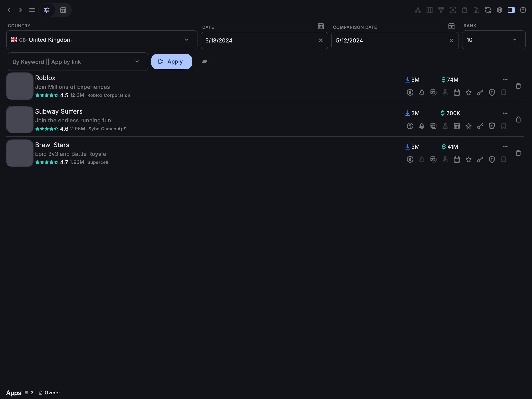Open Supercell developer link
Image resolution: width=532 pixels, height=399 pixels.
coord(98,162)
